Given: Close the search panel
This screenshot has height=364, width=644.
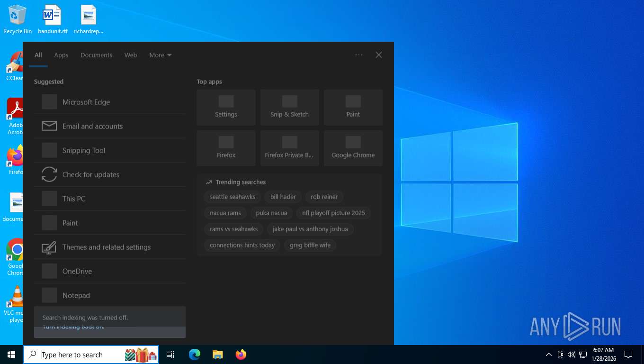Looking at the screenshot, I should (x=379, y=55).
